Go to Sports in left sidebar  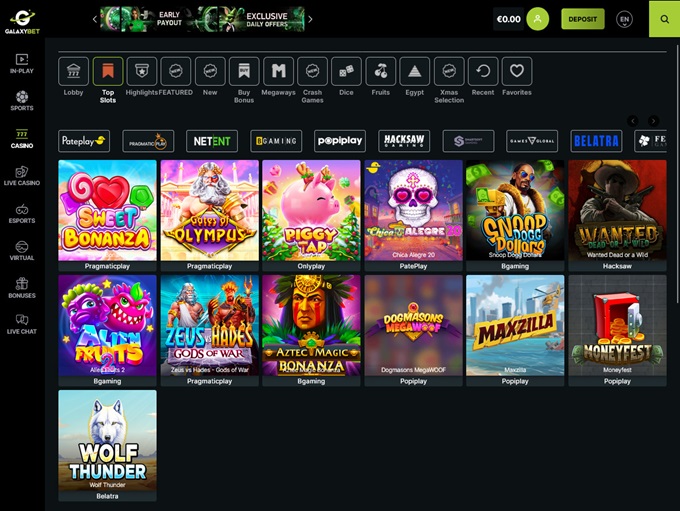point(21,99)
